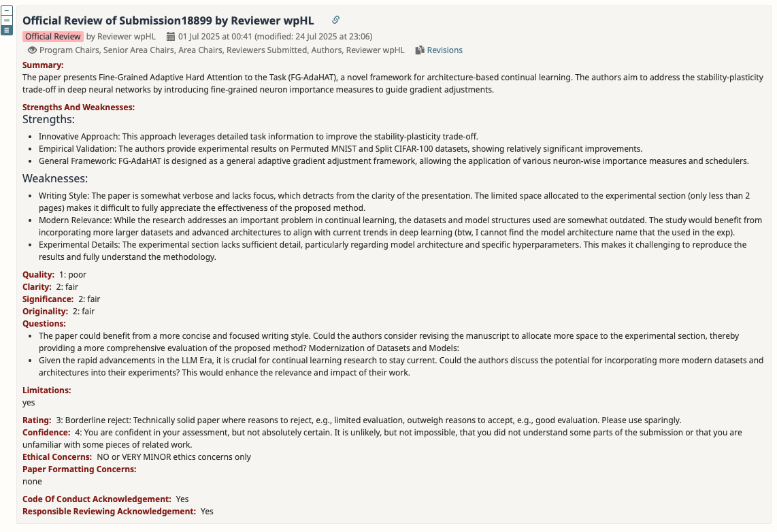The width and height of the screenshot is (777, 532).
Task: Click the Code Of Conduct Acknowledgement label
Action: click(x=97, y=499)
